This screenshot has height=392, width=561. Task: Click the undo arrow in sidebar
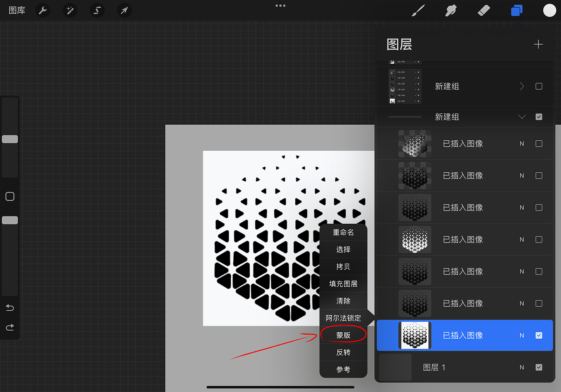(x=10, y=307)
